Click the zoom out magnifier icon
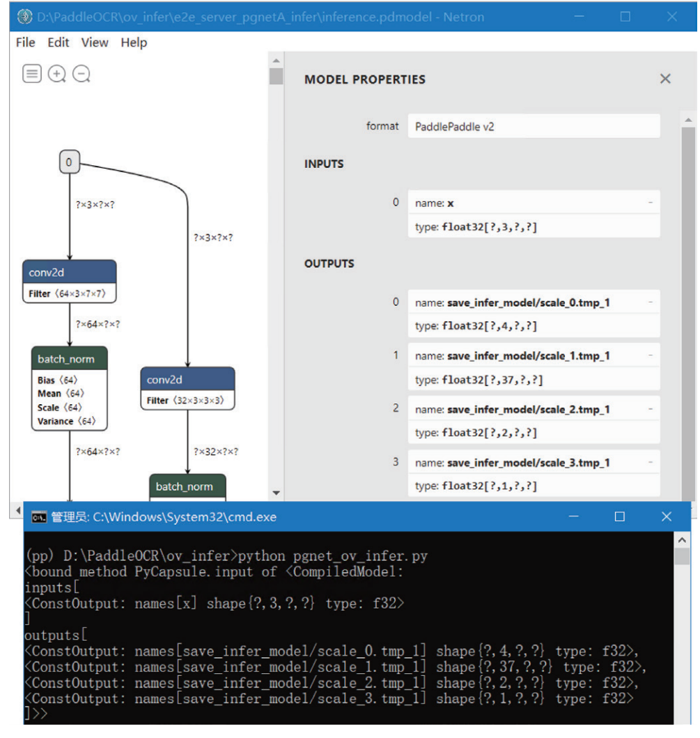700x738 pixels. coord(81,74)
